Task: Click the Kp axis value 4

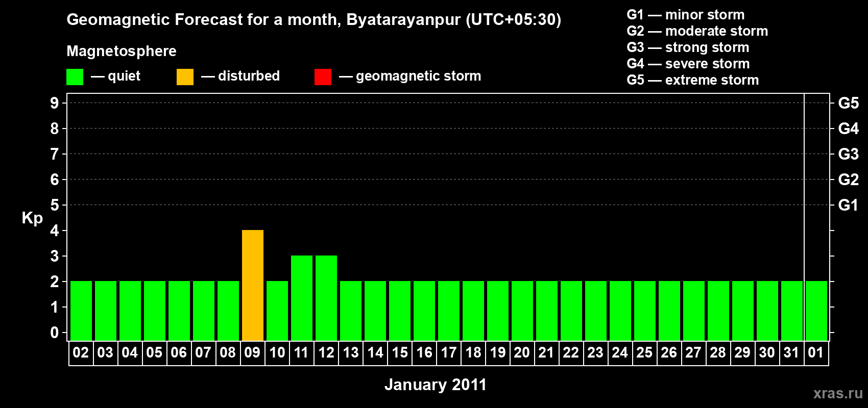Action: tap(55, 231)
